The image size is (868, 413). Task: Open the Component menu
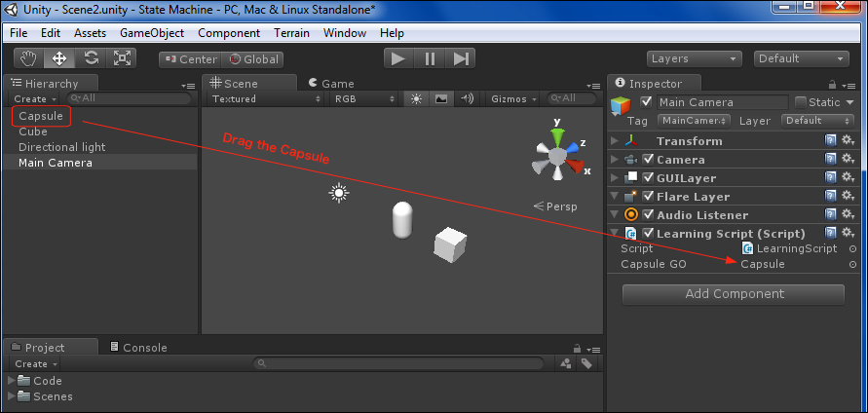pos(229,33)
